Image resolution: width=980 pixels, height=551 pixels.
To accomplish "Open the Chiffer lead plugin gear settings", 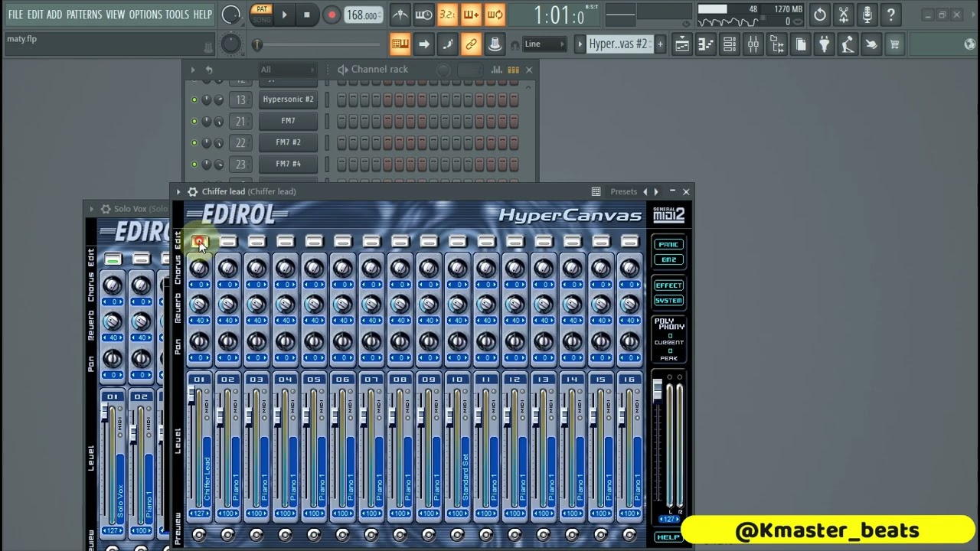I will click(193, 192).
